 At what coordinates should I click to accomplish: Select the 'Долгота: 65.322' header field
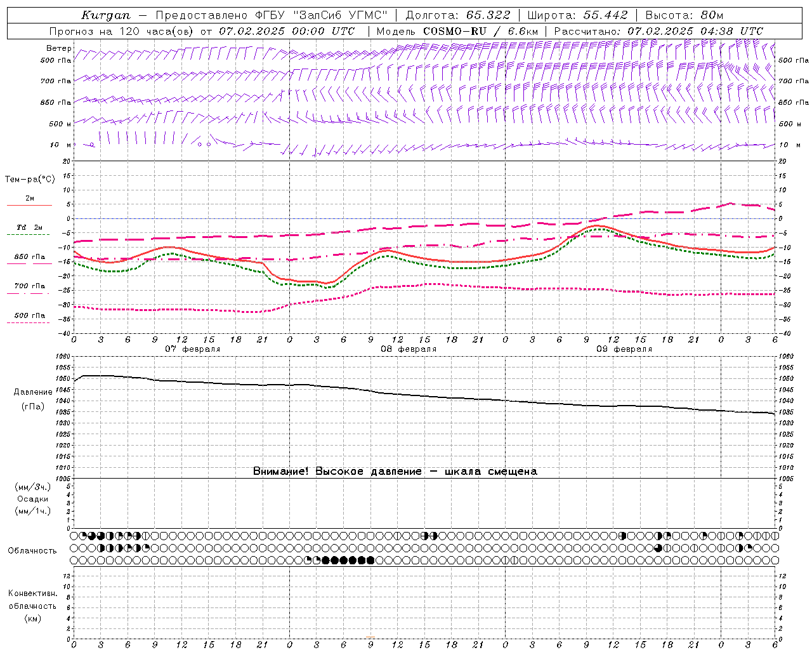(x=457, y=15)
